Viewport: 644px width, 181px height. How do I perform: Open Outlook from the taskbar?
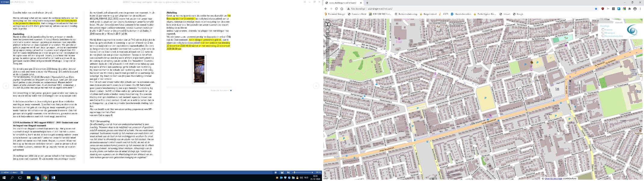37,178
